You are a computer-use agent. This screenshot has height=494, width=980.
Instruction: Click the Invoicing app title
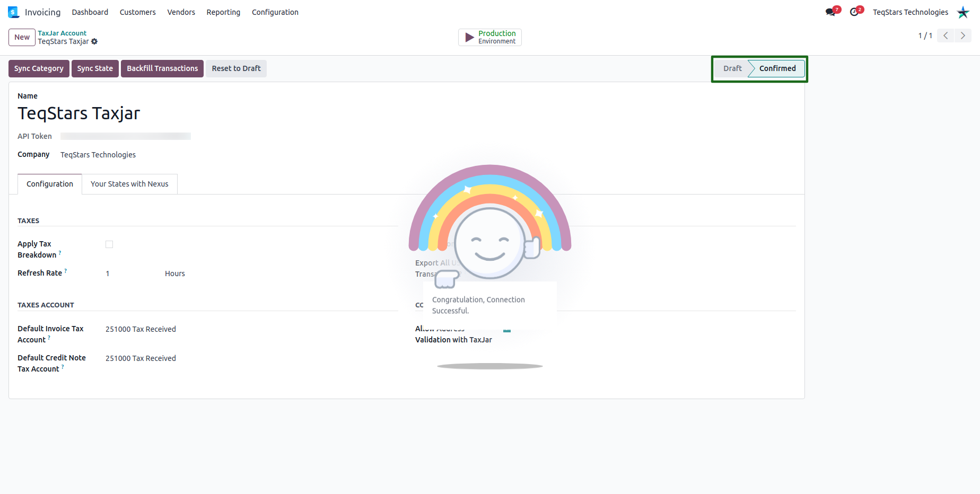point(43,12)
